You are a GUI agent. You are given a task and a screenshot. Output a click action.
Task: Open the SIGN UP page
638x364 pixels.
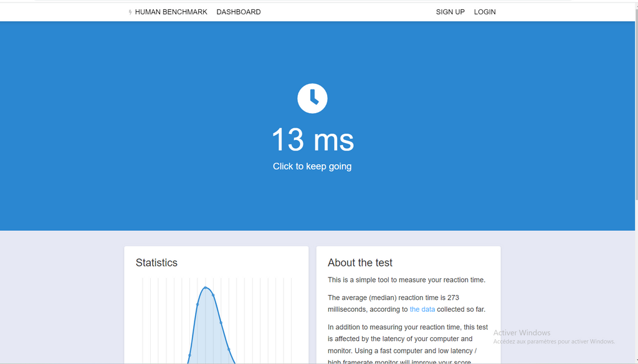click(x=450, y=12)
